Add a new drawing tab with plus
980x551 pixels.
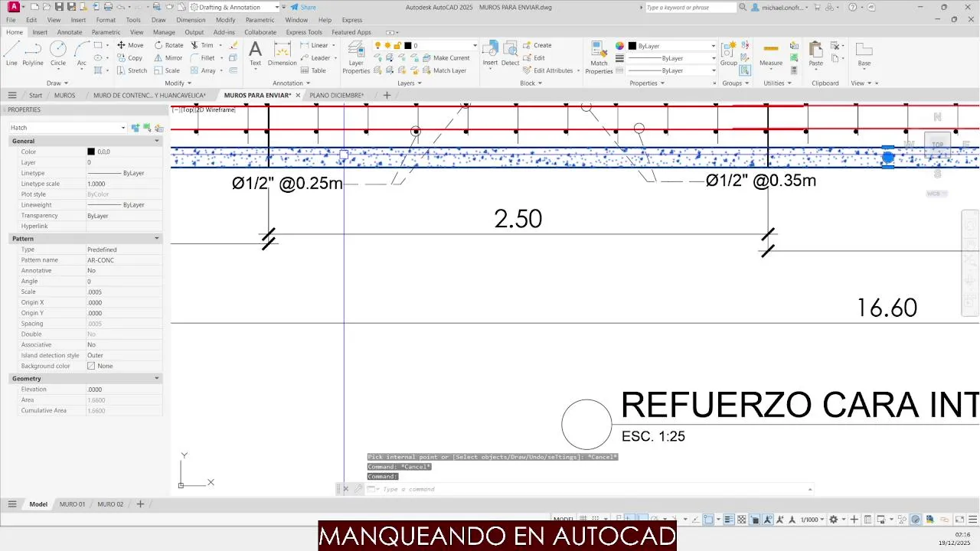[x=387, y=95]
